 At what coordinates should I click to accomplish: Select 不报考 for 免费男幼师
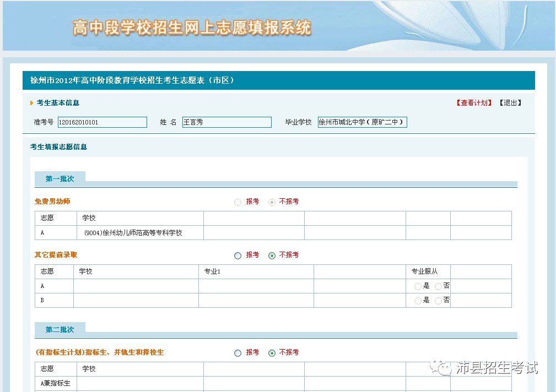272,202
